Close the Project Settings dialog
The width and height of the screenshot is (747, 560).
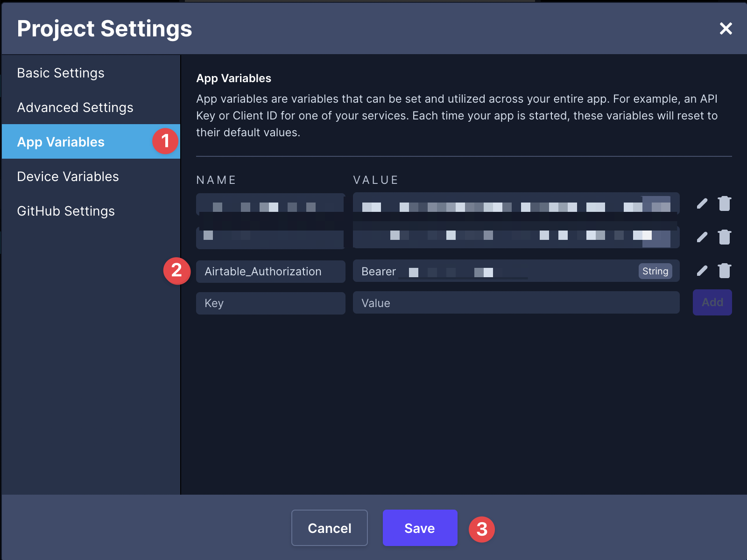click(726, 28)
